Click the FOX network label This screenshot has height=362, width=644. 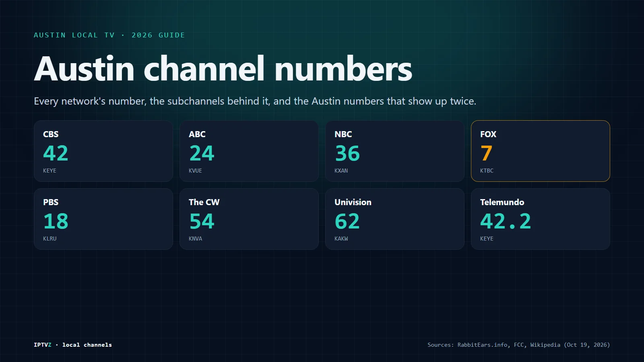[488, 134]
